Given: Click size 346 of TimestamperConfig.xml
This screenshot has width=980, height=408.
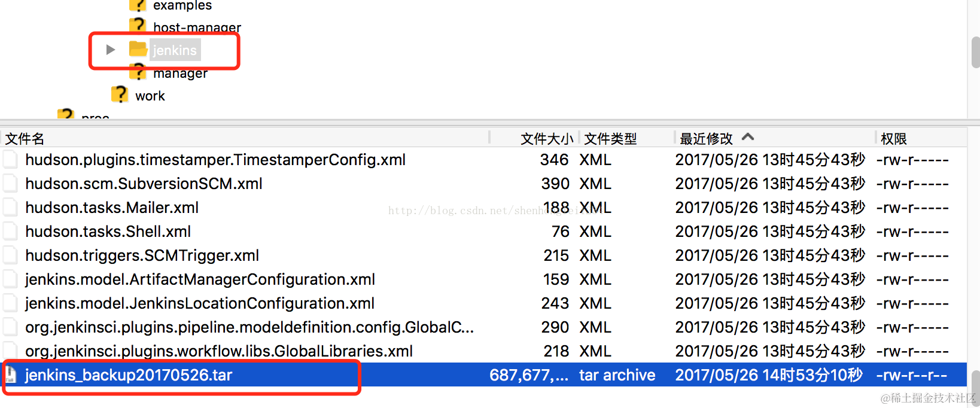Looking at the screenshot, I should click(554, 160).
